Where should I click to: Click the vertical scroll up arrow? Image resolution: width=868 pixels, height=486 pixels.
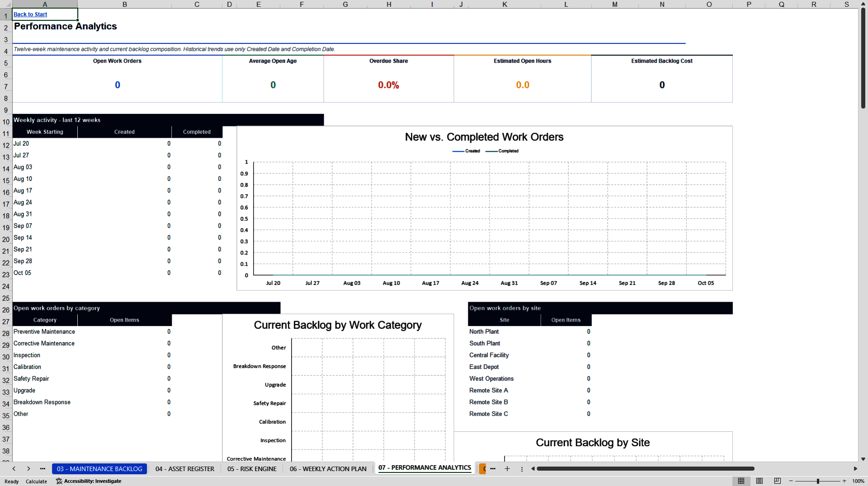point(863,4)
